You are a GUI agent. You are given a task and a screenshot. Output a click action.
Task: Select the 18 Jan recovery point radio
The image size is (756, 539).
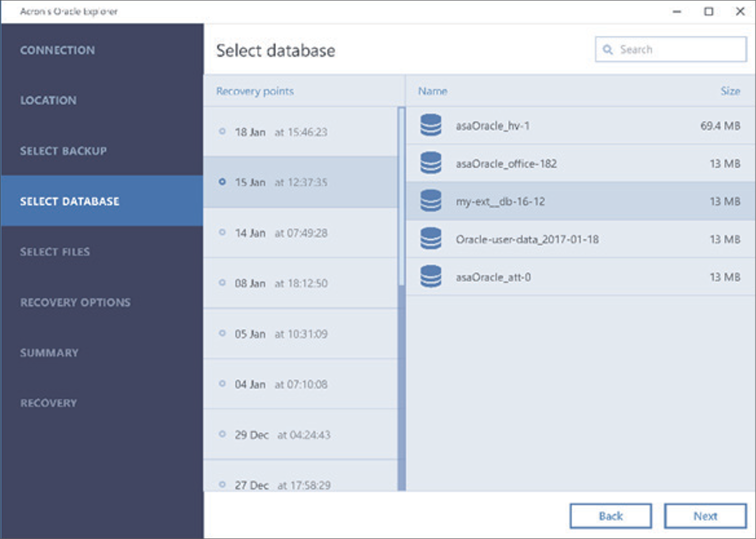[222, 132]
